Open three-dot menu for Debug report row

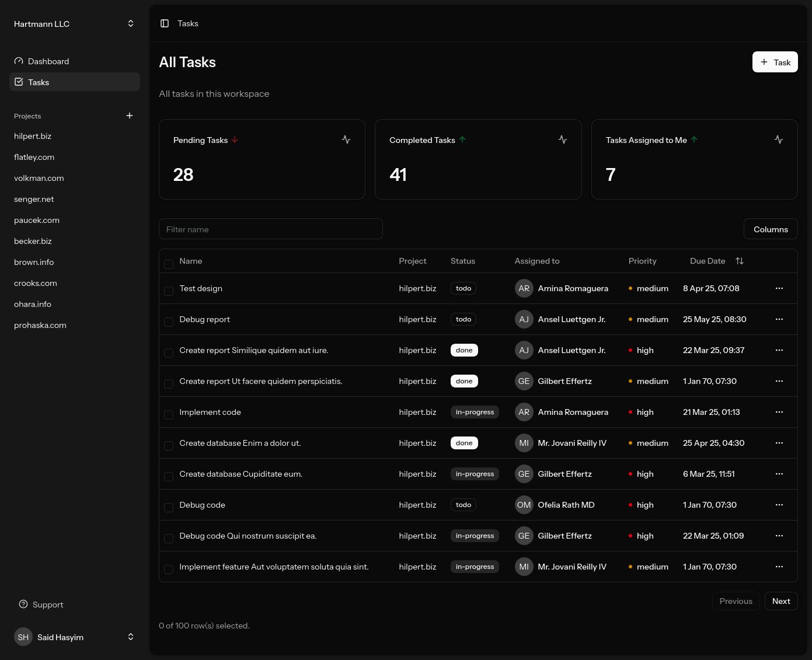[x=779, y=319]
